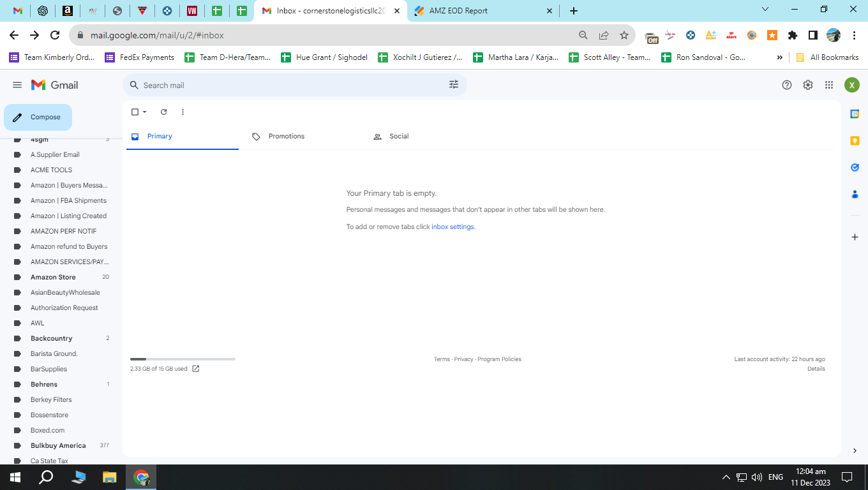Open the zoom magnifier icon in address bar
Screen dimensions: 868x490
[x=583, y=35]
